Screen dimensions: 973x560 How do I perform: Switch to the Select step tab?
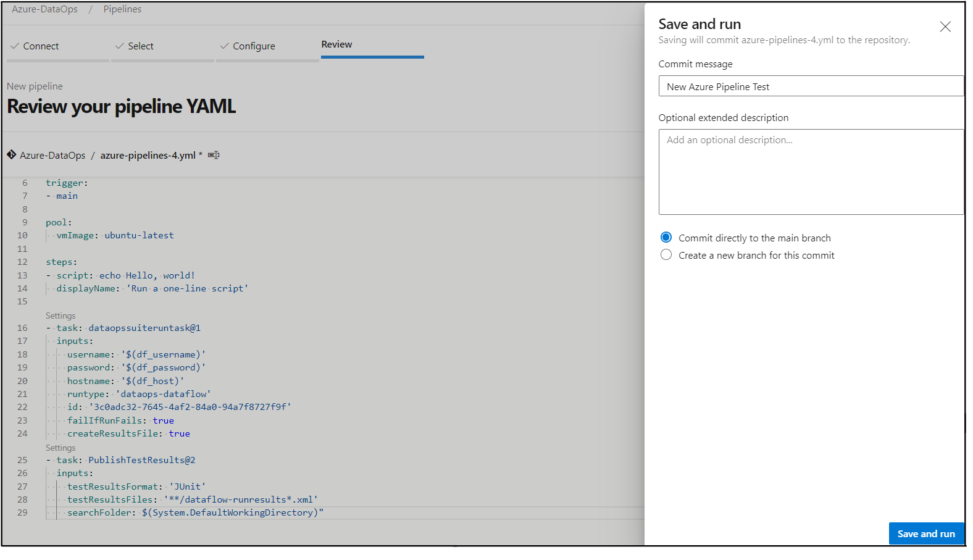click(141, 46)
